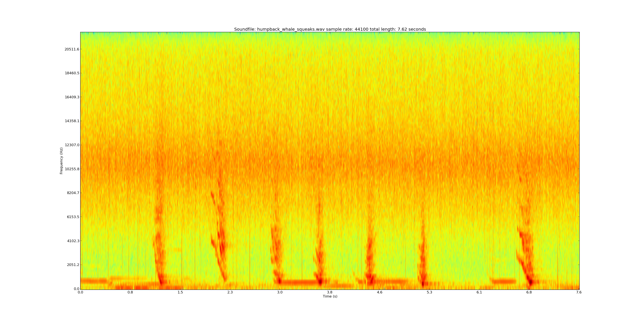
Task: Select the 8204.7 frequency tick label
Action: (x=73, y=193)
